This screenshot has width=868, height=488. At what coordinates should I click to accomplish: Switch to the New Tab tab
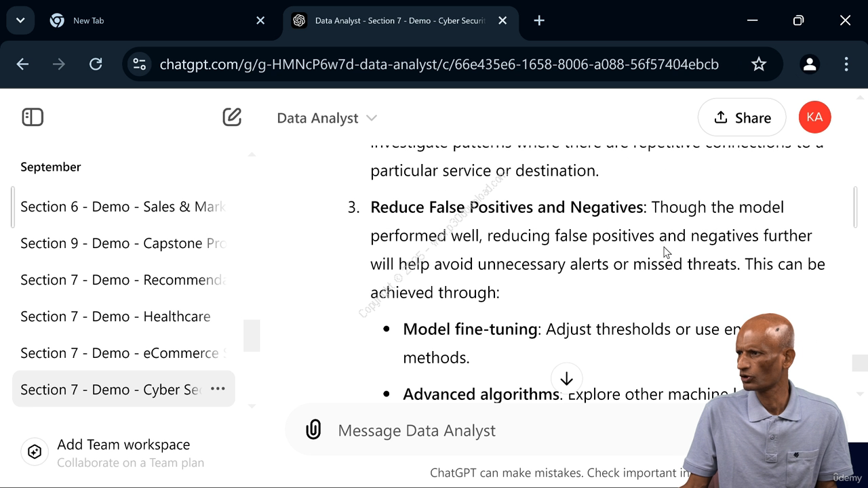point(157,20)
